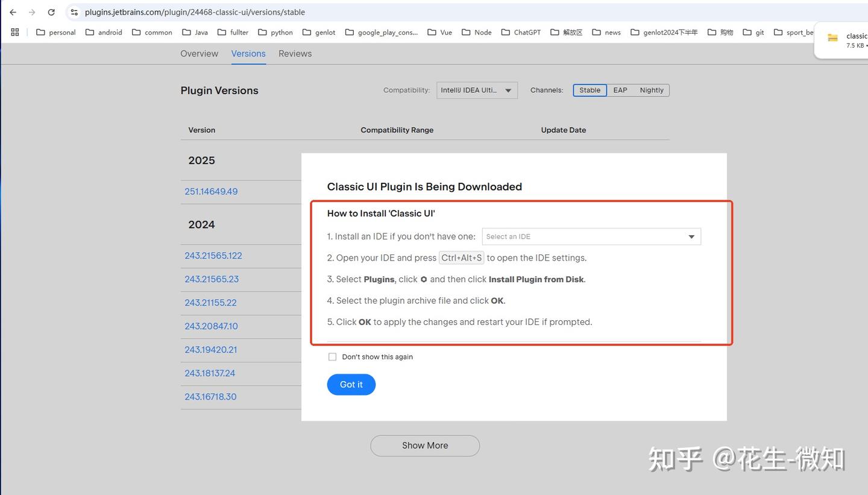868x495 pixels.
Task: Open the Select an IDE dropdown
Action: (590, 236)
